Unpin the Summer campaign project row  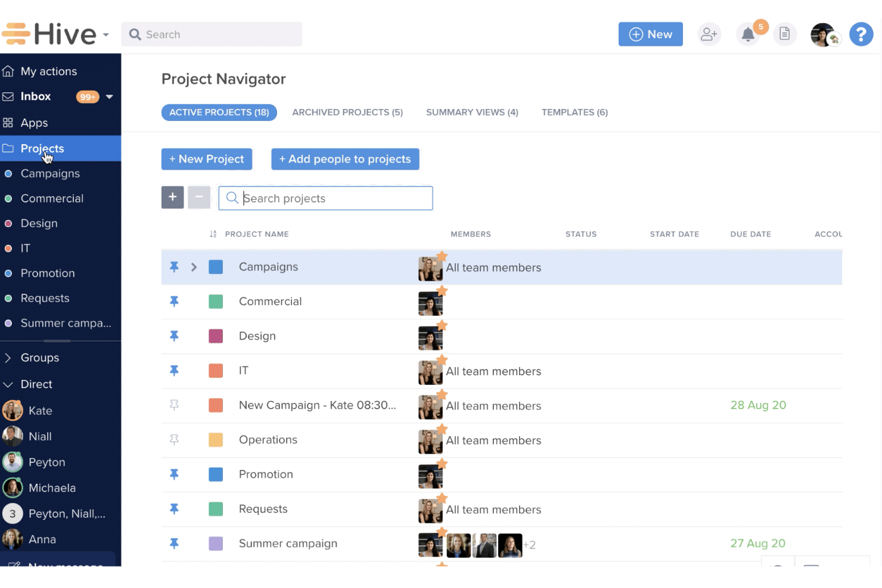pyautogui.click(x=174, y=543)
